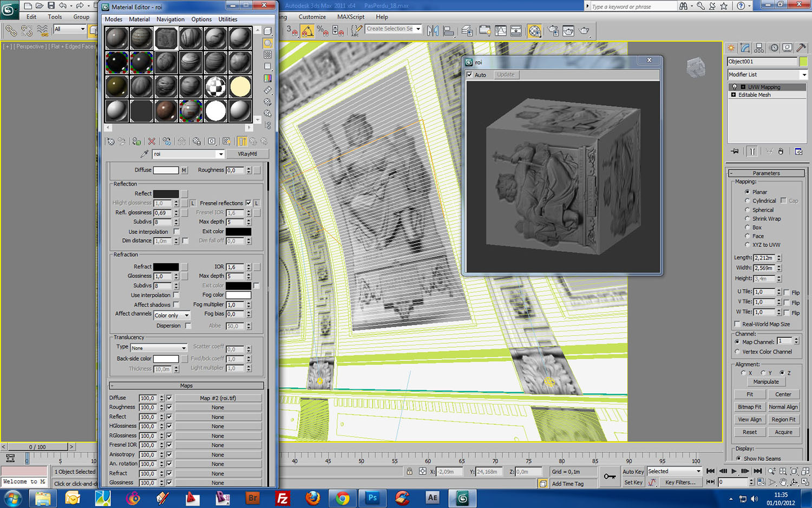Open Photoshop from the taskbar

pyautogui.click(x=372, y=498)
